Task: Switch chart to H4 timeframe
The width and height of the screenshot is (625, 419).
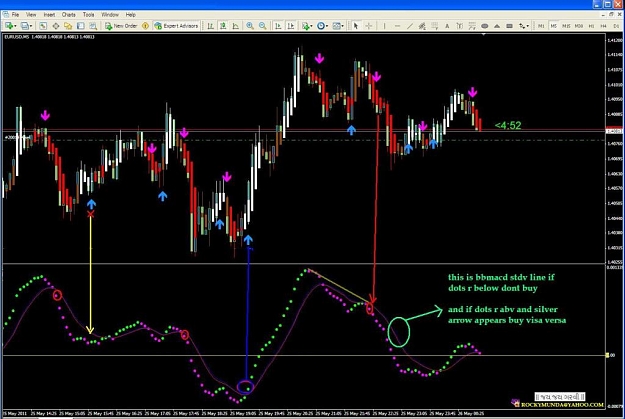Action: point(603,26)
